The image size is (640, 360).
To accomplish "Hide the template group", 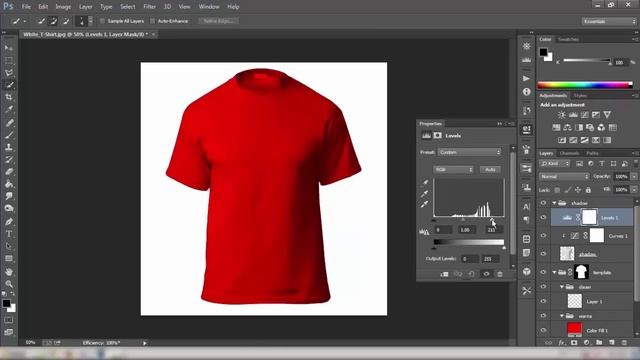I will tap(543, 272).
